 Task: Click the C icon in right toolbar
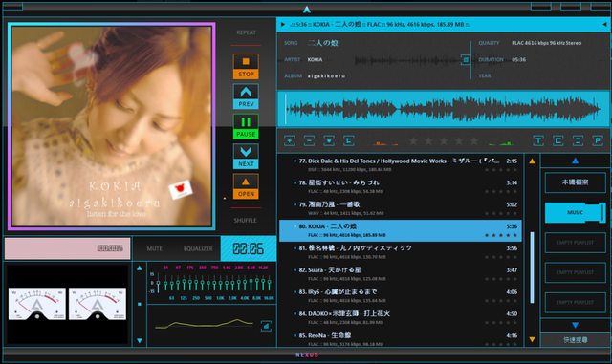pyautogui.click(x=558, y=140)
